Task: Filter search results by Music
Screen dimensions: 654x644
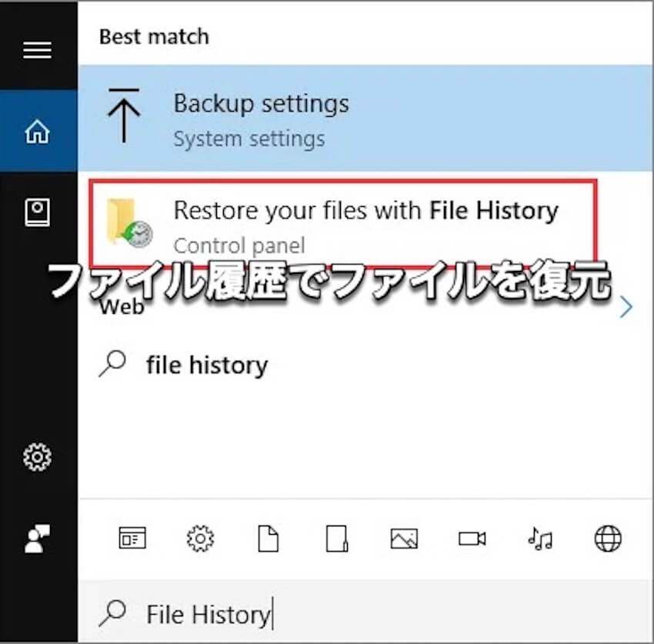Action: pyautogui.click(x=540, y=539)
